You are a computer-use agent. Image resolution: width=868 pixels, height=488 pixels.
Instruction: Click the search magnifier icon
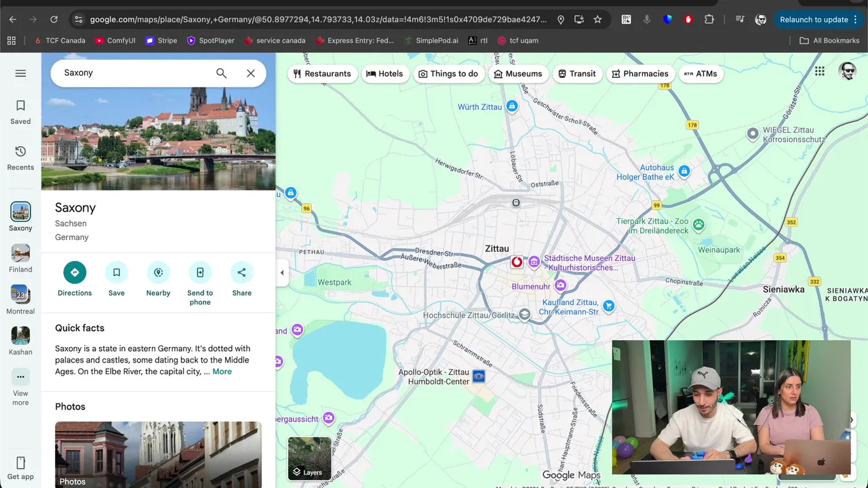pyautogui.click(x=221, y=73)
